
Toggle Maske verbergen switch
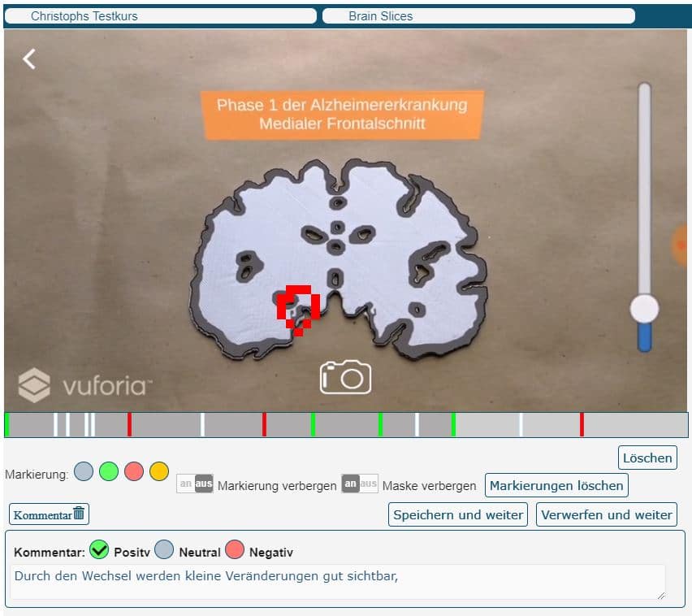(x=360, y=484)
